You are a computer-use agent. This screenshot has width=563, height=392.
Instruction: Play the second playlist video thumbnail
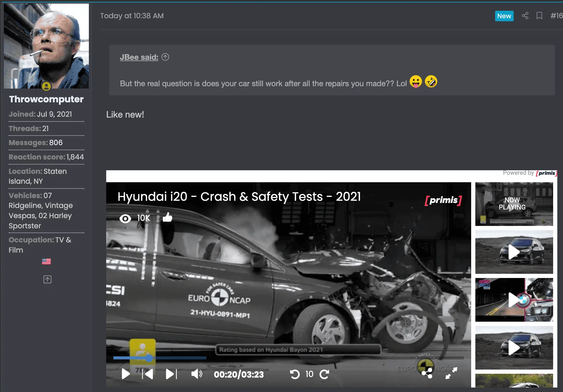(x=514, y=252)
